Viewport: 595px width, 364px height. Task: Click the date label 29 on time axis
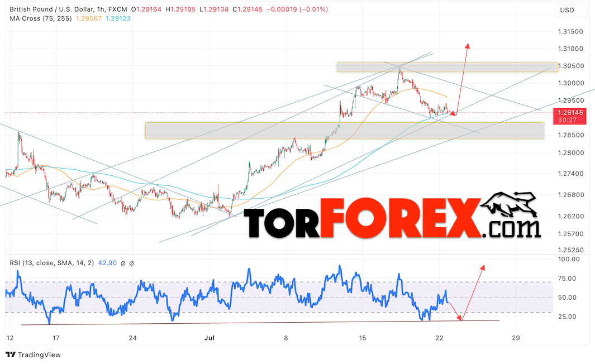tap(516, 338)
